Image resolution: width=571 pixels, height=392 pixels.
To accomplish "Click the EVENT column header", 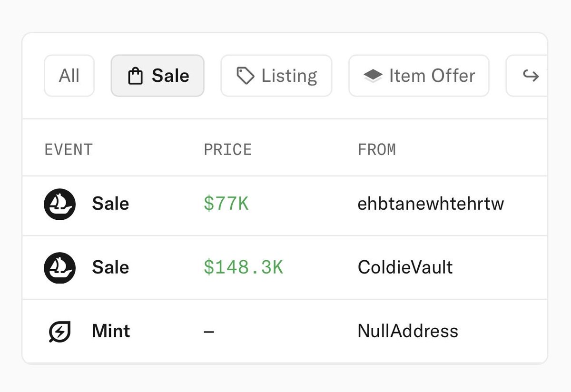I will click(68, 149).
